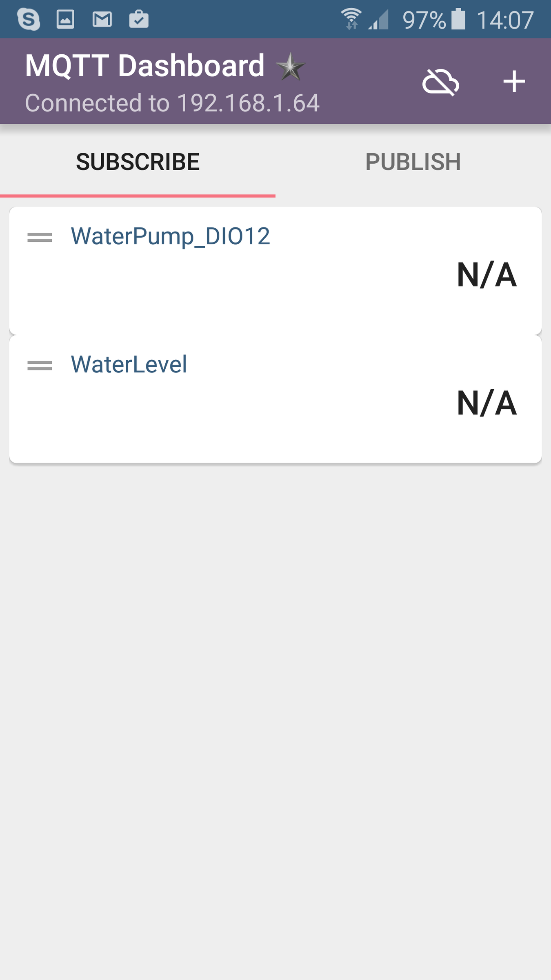Tap the N/A value for WaterLevel

pos(487,403)
